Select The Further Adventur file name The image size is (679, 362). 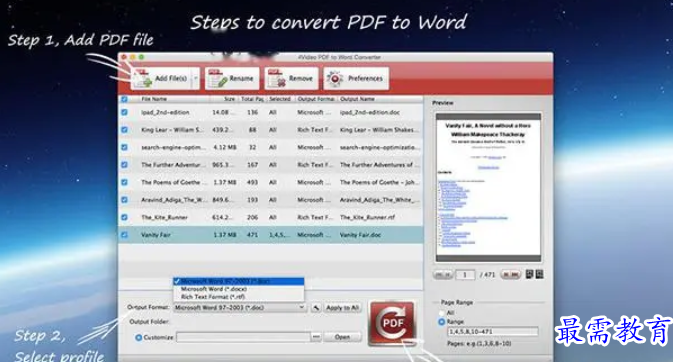click(173, 165)
